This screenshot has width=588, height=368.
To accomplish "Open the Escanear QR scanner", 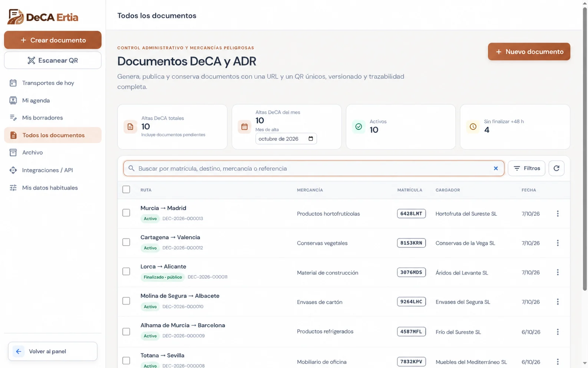I will click(x=53, y=60).
